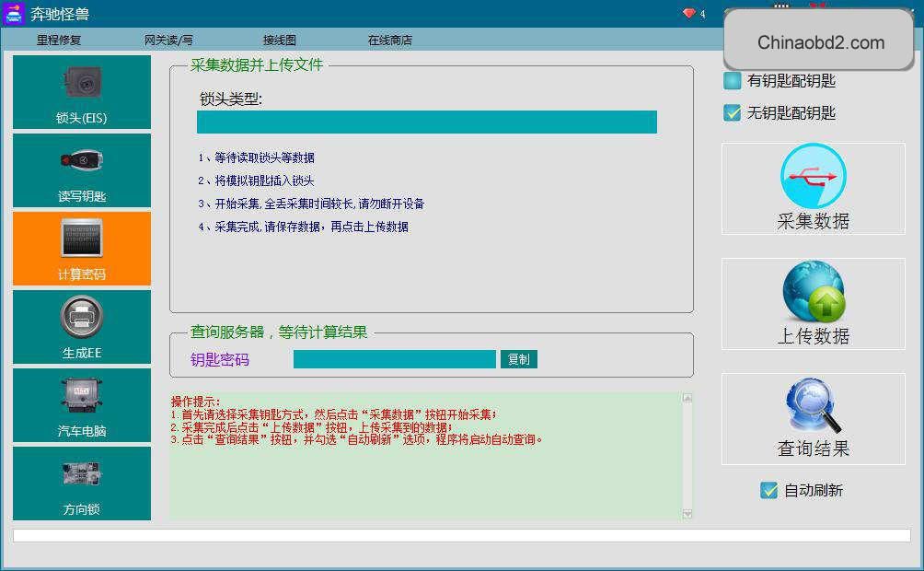Image resolution: width=924 pixels, height=571 pixels.
Task: Click the 复制 copy button
Action: (x=518, y=360)
